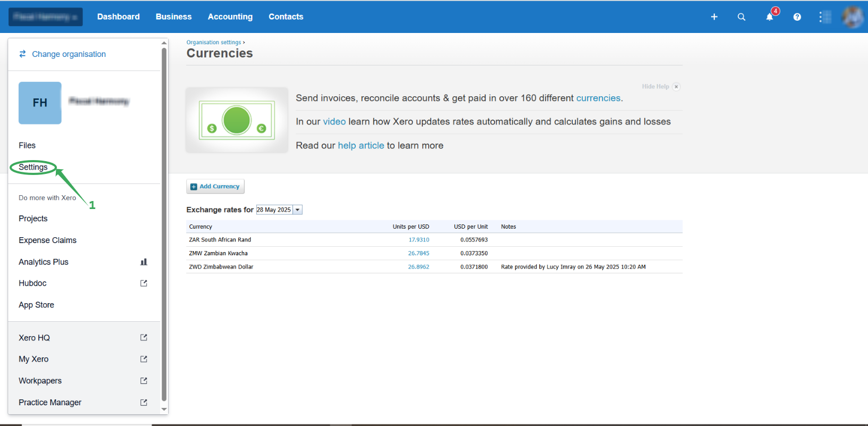This screenshot has height=426, width=868.
Task: Open Xero HQ menu entry
Action: (x=34, y=338)
